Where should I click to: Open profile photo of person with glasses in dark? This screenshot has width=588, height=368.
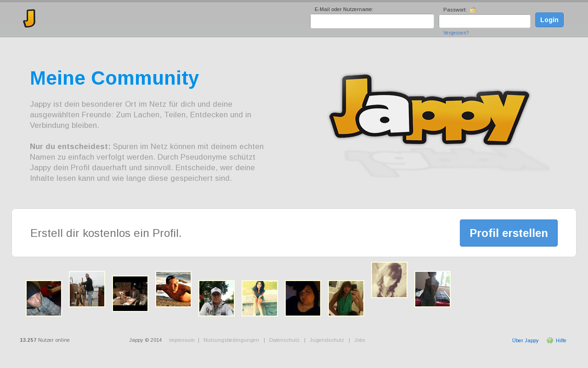(303, 298)
